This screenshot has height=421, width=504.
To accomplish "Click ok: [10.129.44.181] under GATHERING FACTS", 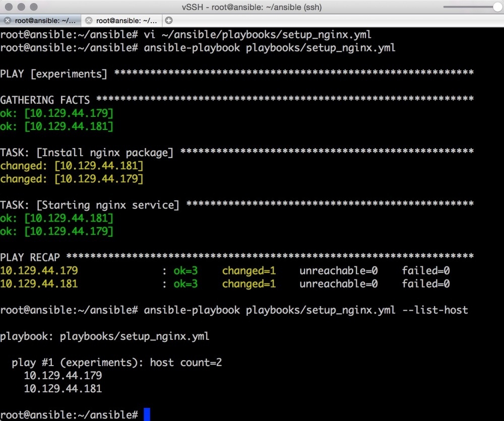I will pyautogui.click(x=56, y=126).
